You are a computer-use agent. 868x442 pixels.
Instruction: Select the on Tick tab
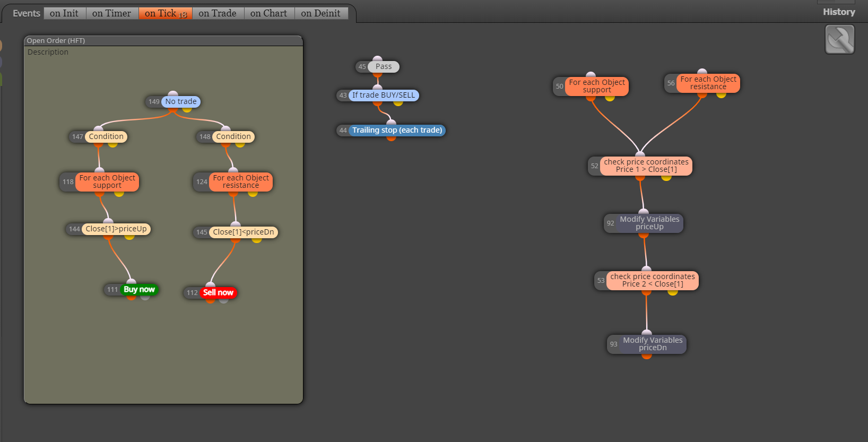(x=165, y=13)
